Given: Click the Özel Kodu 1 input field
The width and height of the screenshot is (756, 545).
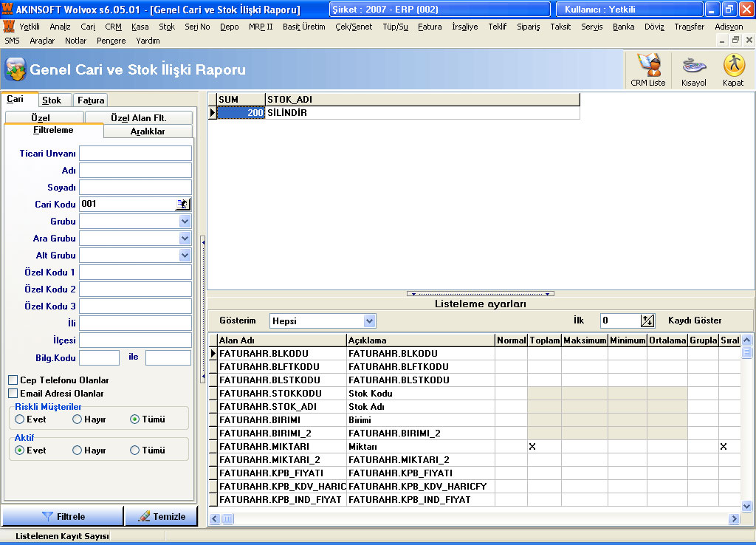Looking at the screenshot, I should [136, 272].
